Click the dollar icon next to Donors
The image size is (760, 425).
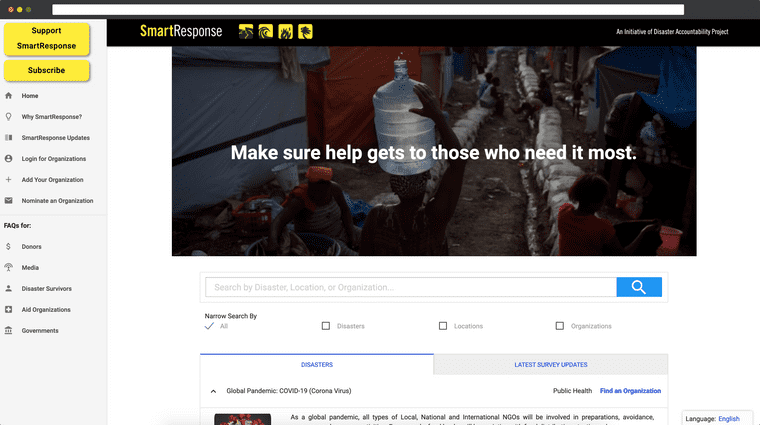pyautogui.click(x=8, y=246)
